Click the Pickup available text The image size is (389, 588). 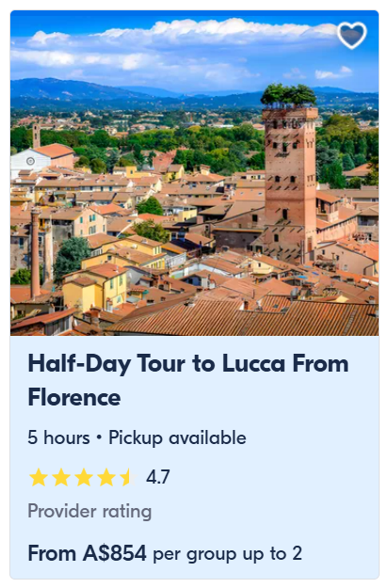177,438
